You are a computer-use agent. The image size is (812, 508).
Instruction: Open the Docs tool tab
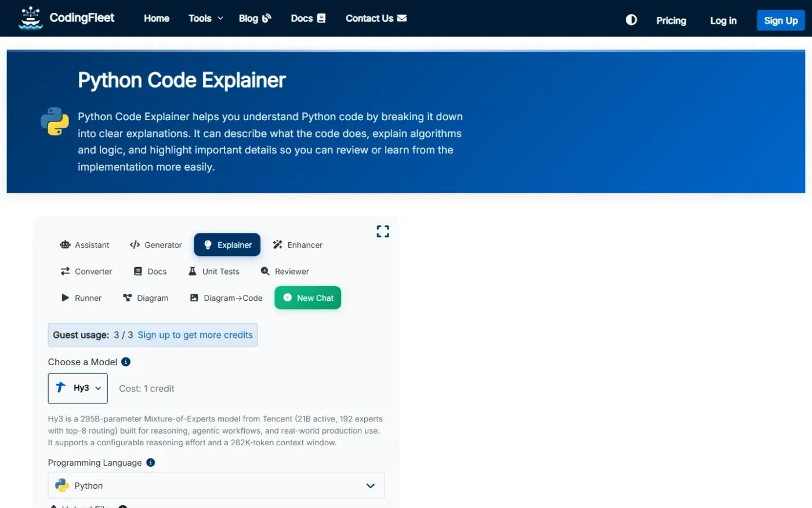150,272
